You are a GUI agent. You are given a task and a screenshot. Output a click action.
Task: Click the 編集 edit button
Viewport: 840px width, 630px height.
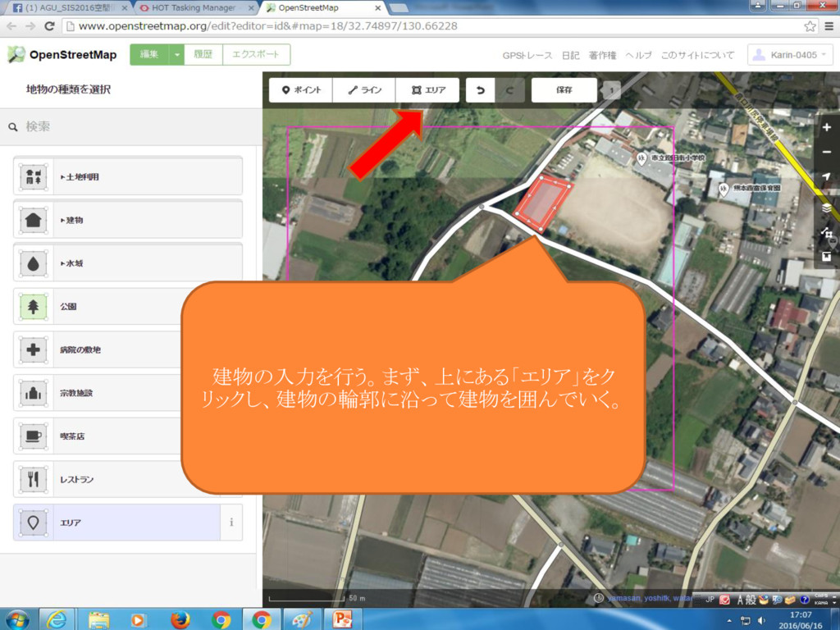coord(149,55)
